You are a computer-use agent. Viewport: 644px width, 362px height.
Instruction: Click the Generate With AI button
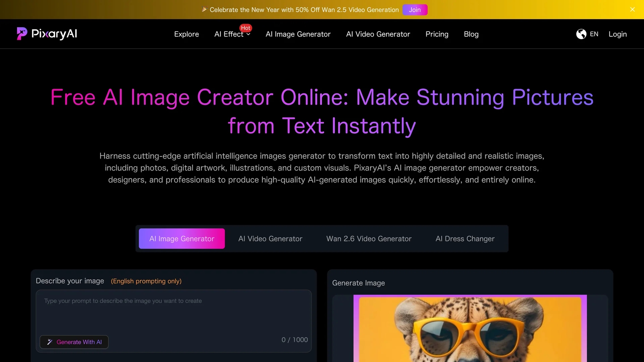(x=74, y=342)
